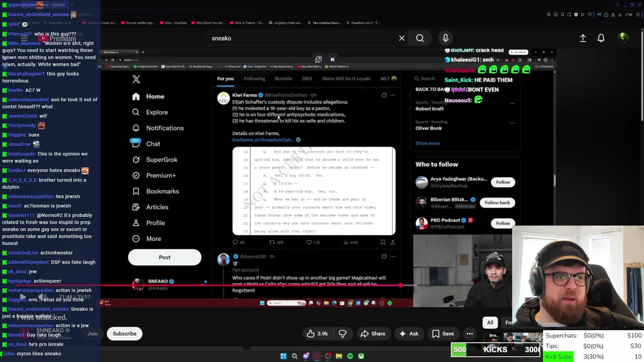Open Notifications in the X sidebar
This screenshot has height=362, width=644.
[158, 128]
